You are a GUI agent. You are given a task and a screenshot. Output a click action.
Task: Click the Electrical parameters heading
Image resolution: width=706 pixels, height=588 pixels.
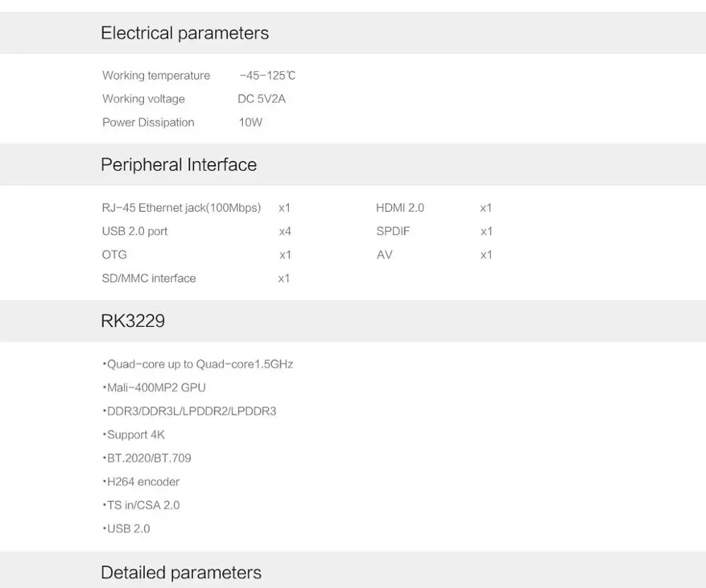(184, 33)
